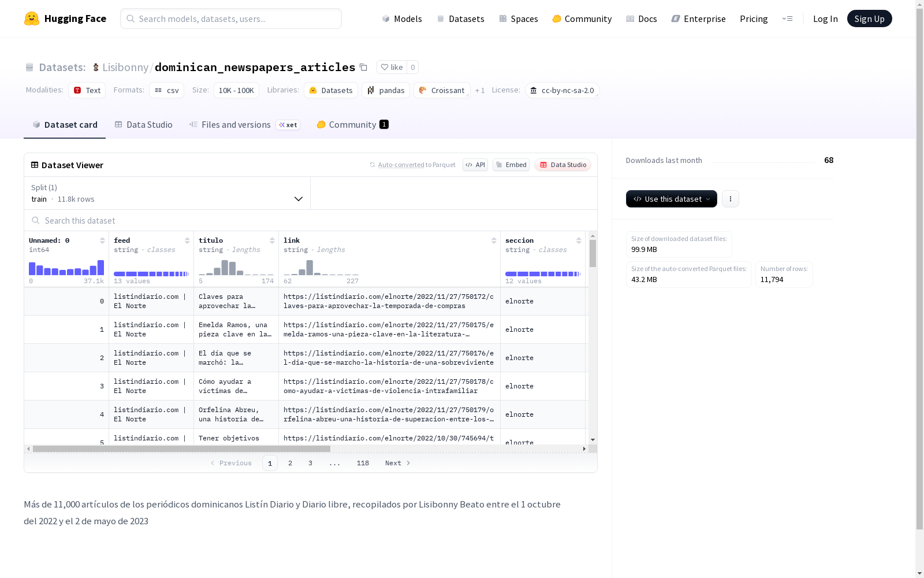Show the +1 additional libraries

(x=480, y=90)
